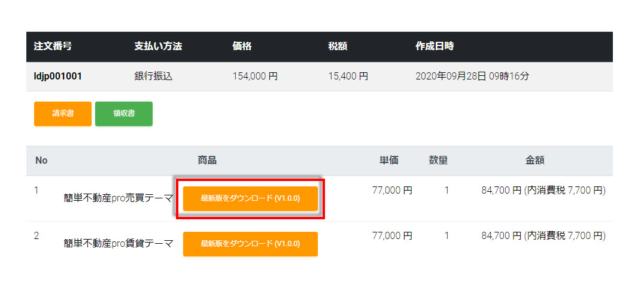
Task: Click the 支払い方法 column header
Action: pyautogui.click(x=158, y=46)
